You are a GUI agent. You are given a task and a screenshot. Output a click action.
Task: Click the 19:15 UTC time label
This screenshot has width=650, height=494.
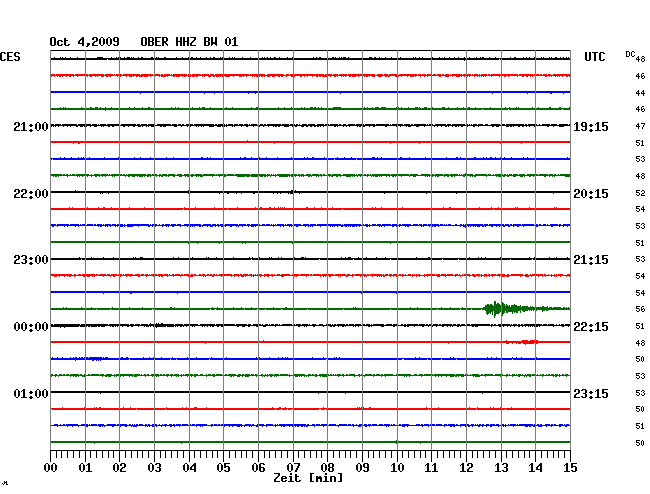click(x=591, y=127)
